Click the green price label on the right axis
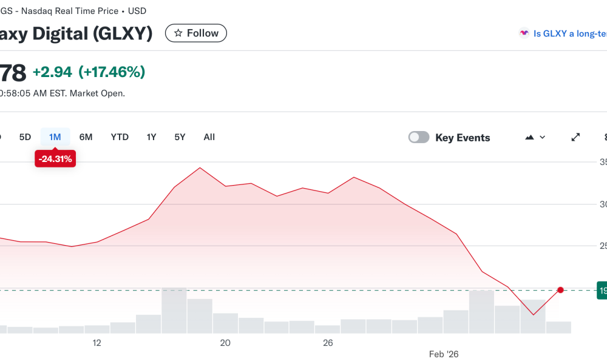The height and width of the screenshot is (364, 607). point(602,290)
